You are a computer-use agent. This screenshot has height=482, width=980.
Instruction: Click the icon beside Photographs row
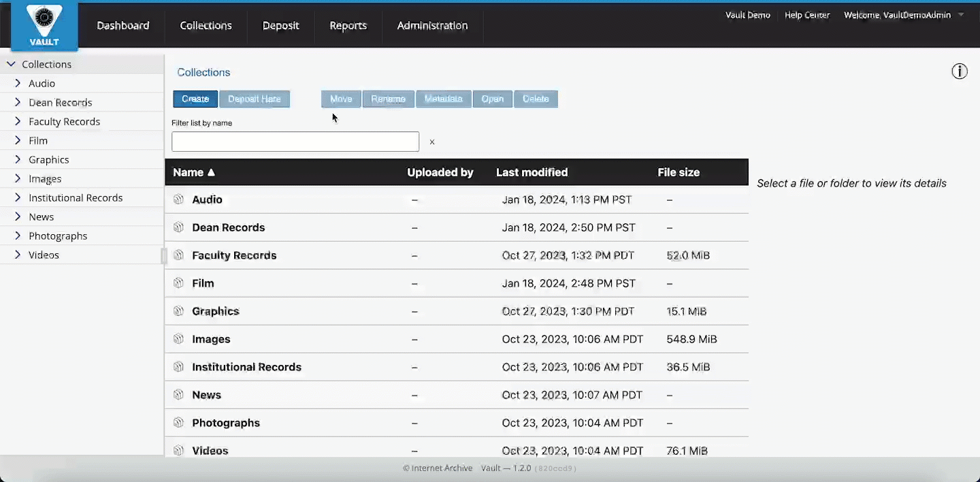click(x=178, y=423)
